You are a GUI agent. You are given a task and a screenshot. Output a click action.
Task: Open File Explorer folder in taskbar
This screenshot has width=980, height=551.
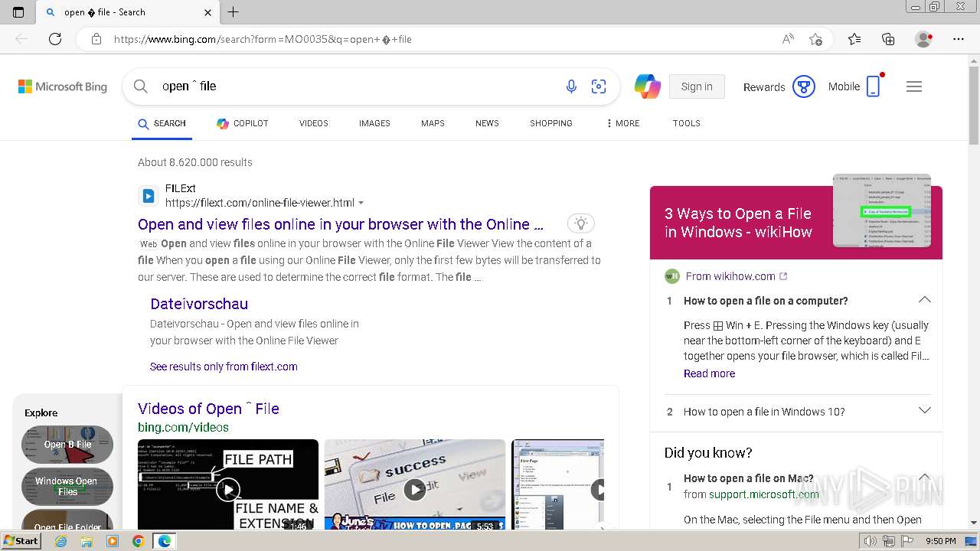[x=87, y=541]
